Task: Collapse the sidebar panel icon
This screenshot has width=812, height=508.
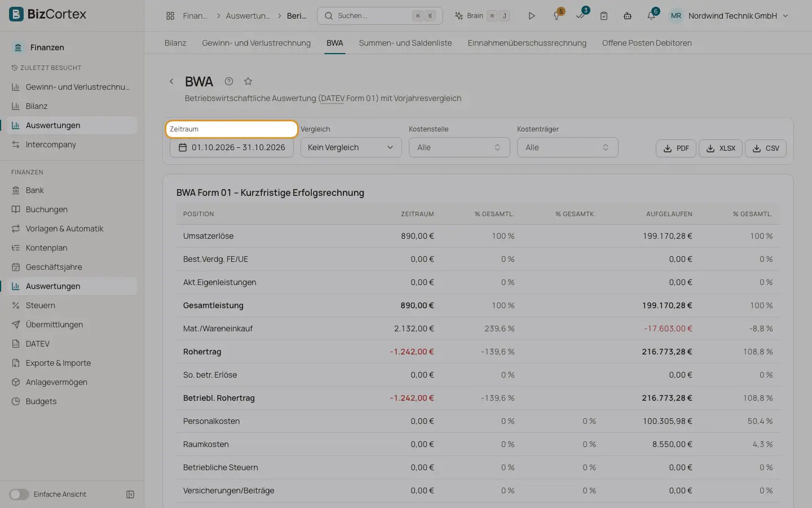Action: pyautogui.click(x=130, y=494)
